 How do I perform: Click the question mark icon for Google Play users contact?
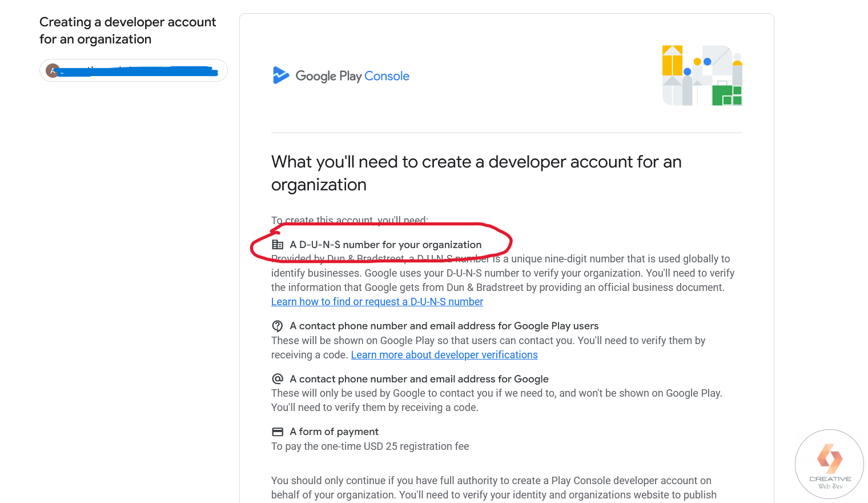278,326
